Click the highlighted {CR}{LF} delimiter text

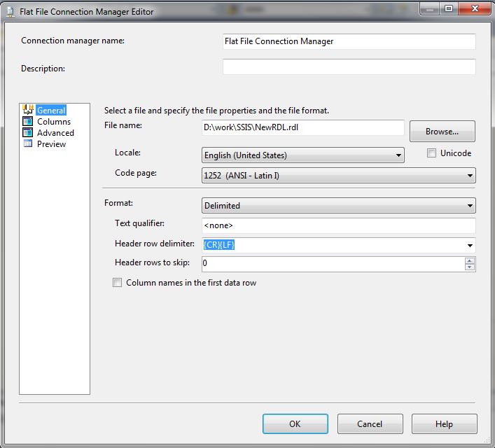pyautogui.click(x=218, y=245)
